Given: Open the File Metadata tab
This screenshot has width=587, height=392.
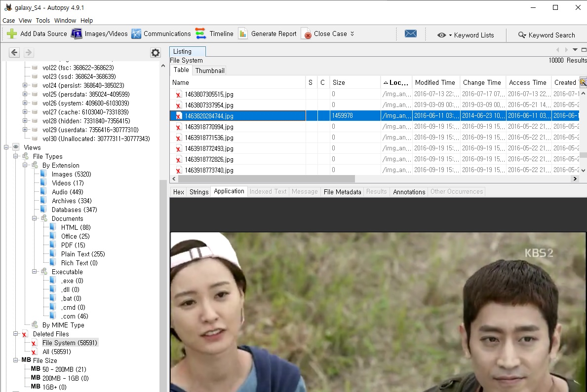Looking at the screenshot, I should click(x=342, y=192).
